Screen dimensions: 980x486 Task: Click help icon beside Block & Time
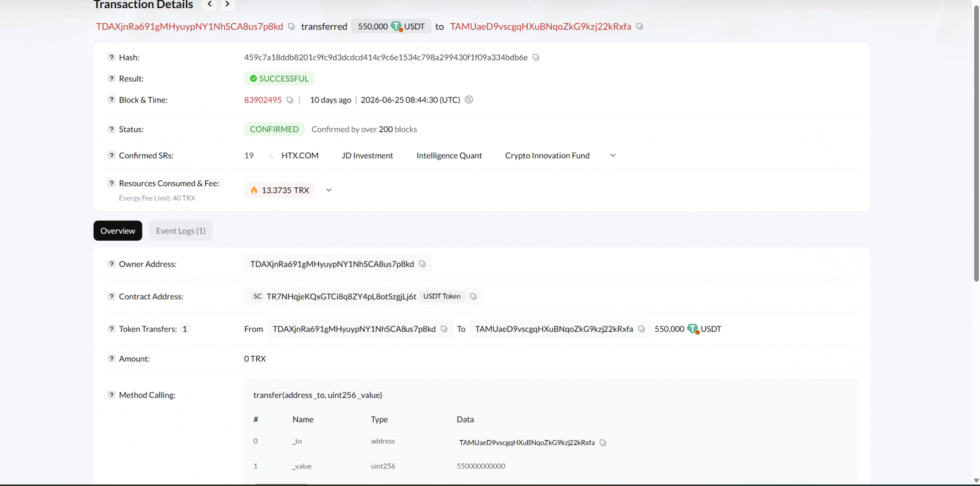[111, 100]
